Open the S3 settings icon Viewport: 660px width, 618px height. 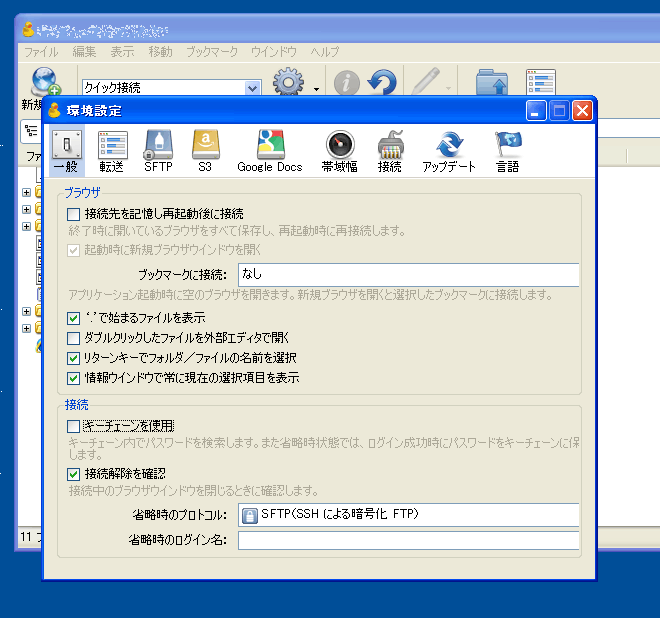[x=205, y=151]
